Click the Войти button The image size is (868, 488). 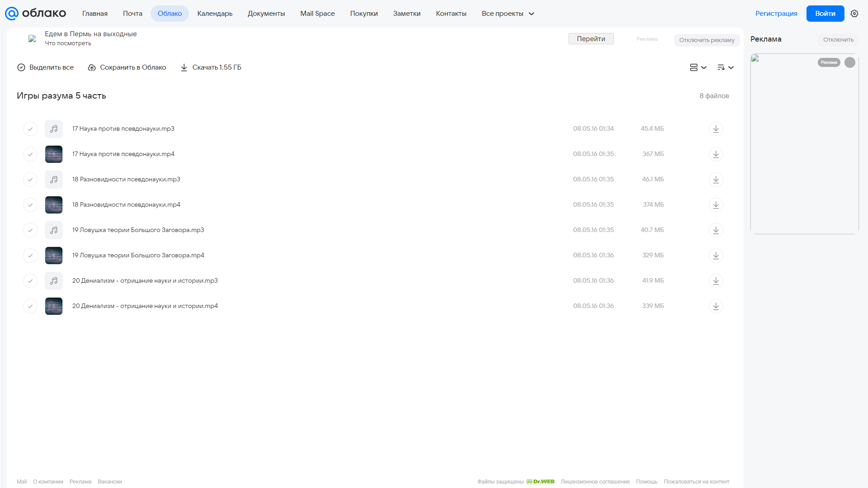coord(825,14)
